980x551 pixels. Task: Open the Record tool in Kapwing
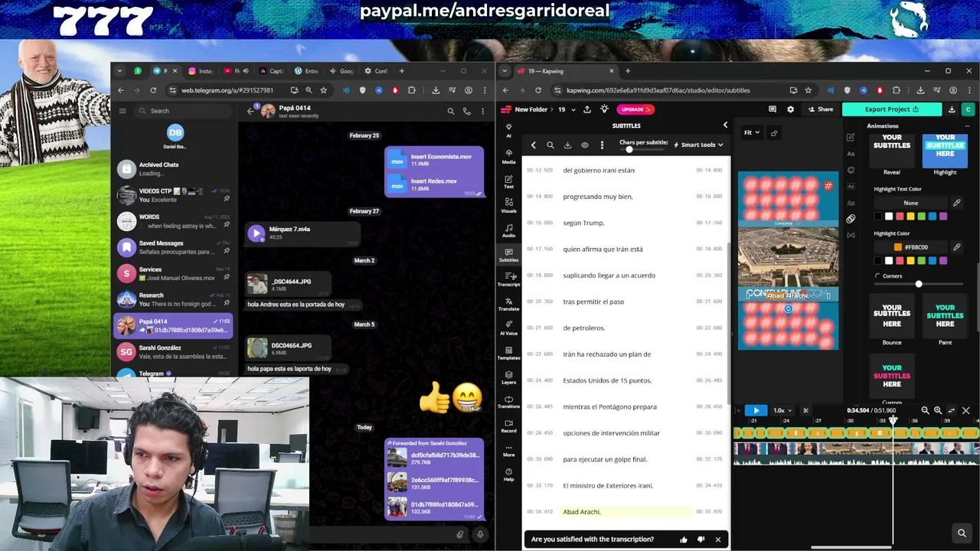pos(508,426)
